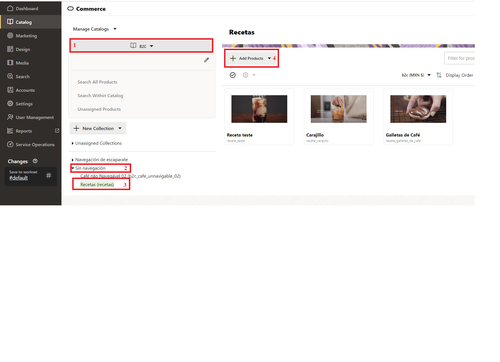The image size is (500, 362).
Task: Open the B2C catalog selector dropdown
Action: pyautogui.click(x=141, y=45)
